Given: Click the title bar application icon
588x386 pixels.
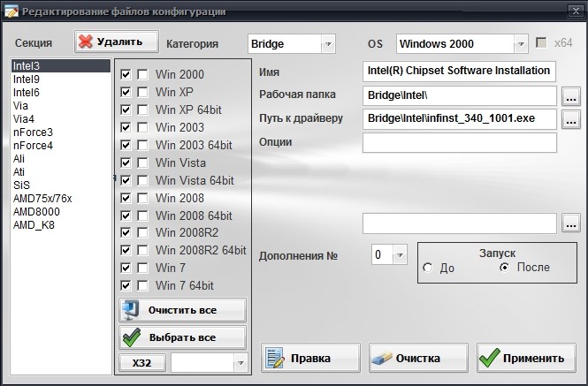Looking at the screenshot, I should pyautogui.click(x=11, y=11).
